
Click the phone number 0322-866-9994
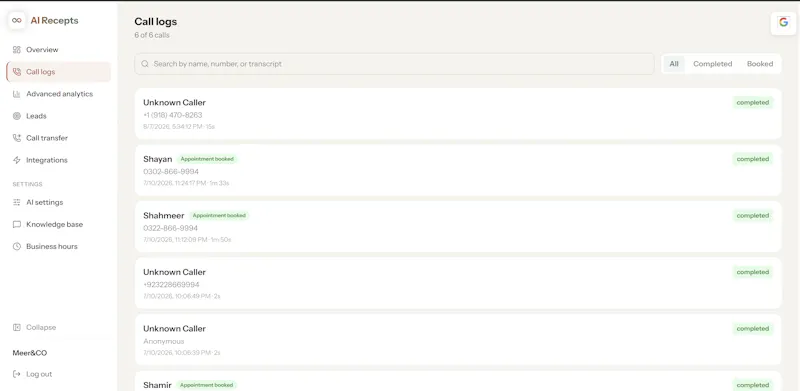tap(170, 228)
